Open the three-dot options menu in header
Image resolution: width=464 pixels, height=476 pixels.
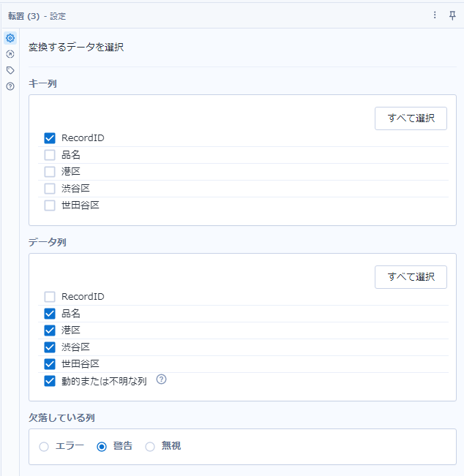point(435,15)
